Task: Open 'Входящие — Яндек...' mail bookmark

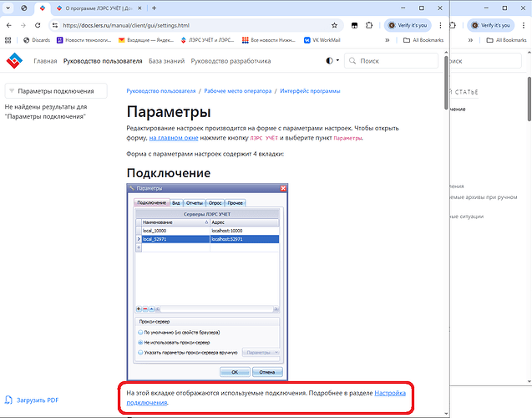Action: pos(146,40)
